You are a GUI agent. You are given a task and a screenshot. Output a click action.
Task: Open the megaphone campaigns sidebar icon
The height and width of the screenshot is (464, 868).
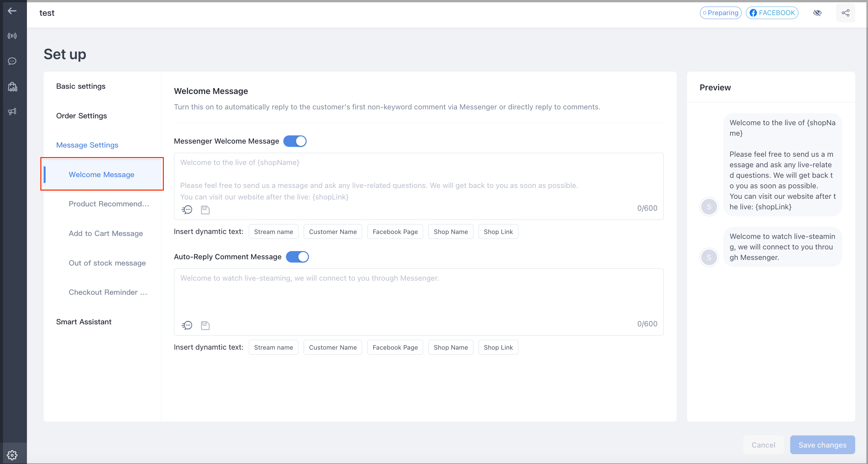pos(12,112)
